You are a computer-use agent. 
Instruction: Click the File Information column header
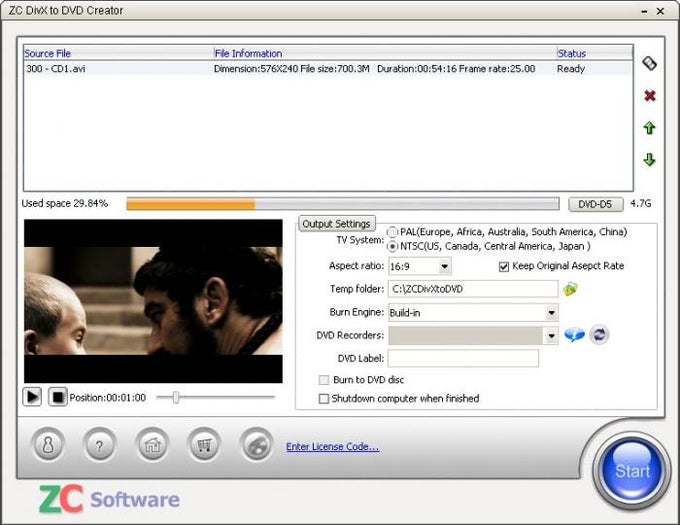coord(385,53)
